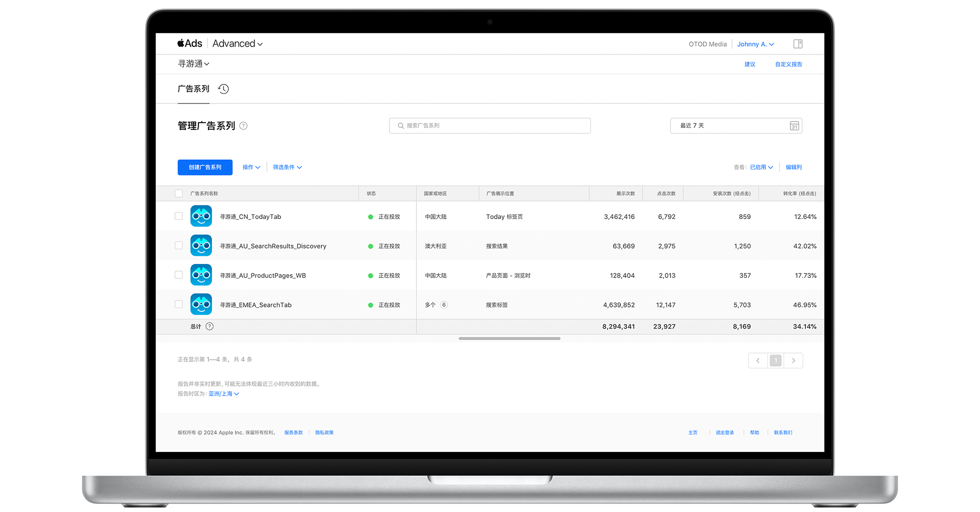Open the 服务条款 footer link
This screenshot has height=512, width=980.
click(x=293, y=433)
